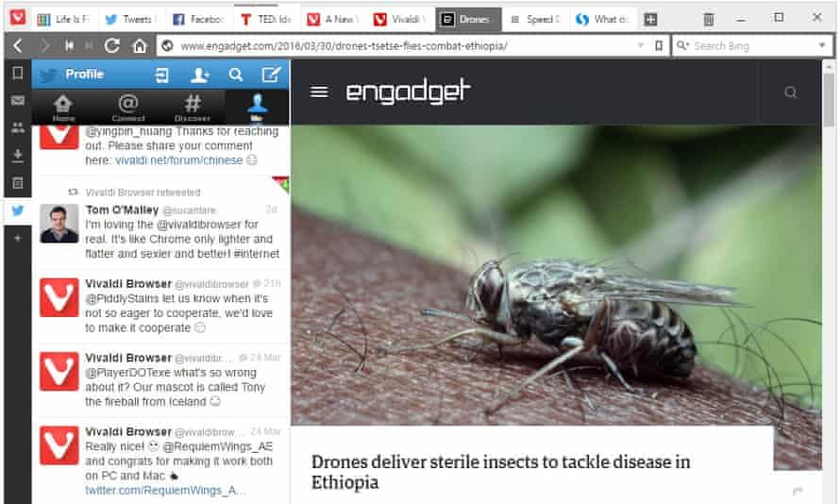Compose a new tweet in the panel

click(271, 75)
